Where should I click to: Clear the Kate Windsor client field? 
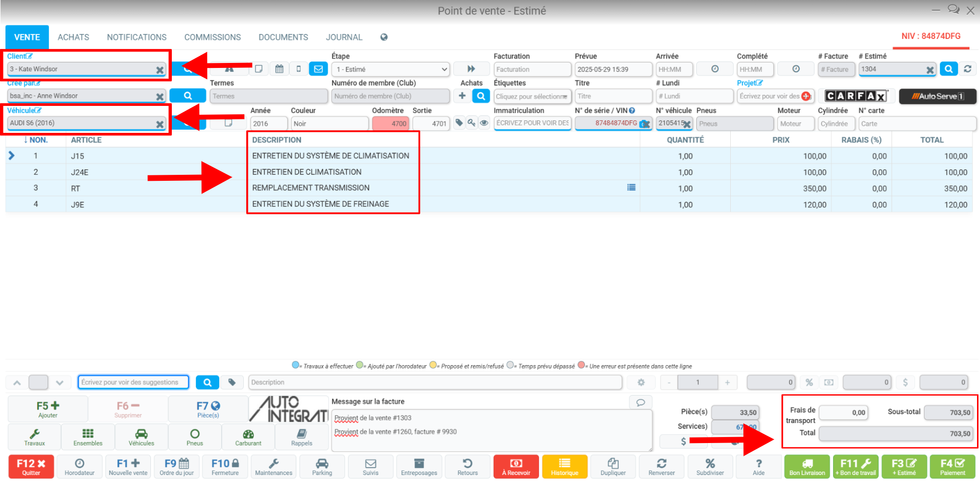pyautogui.click(x=160, y=70)
